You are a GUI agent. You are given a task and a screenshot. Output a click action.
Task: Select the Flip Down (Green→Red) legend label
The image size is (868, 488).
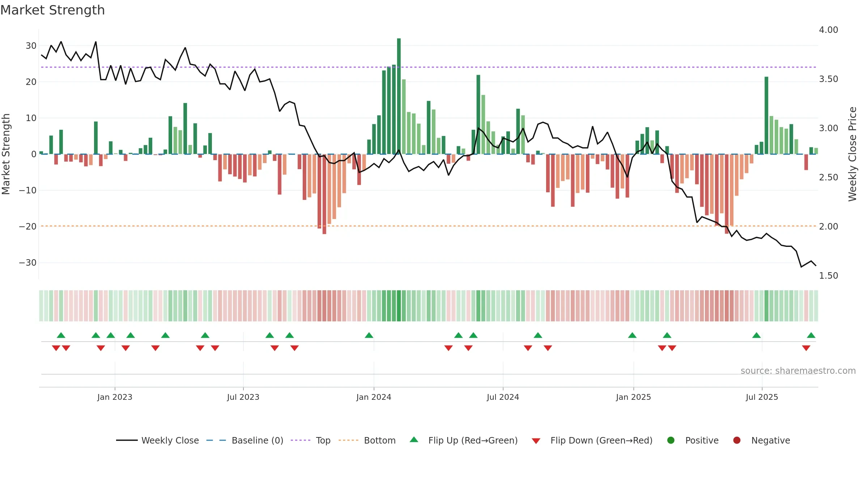tap(601, 440)
